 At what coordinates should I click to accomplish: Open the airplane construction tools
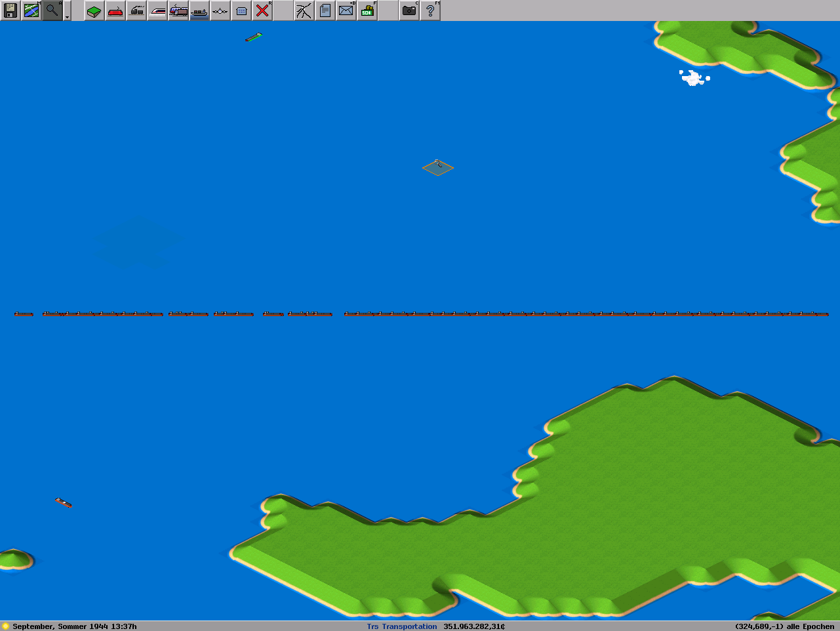click(x=220, y=10)
